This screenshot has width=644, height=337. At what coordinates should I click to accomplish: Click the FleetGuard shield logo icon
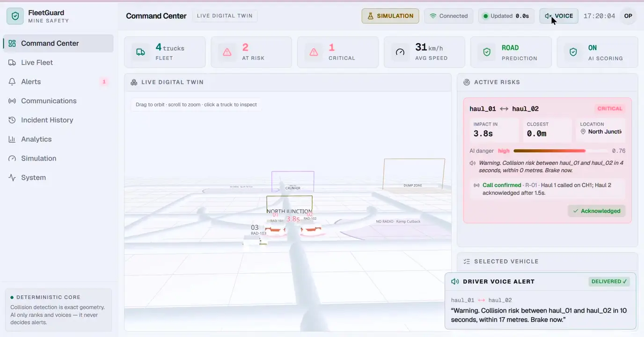point(15,16)
